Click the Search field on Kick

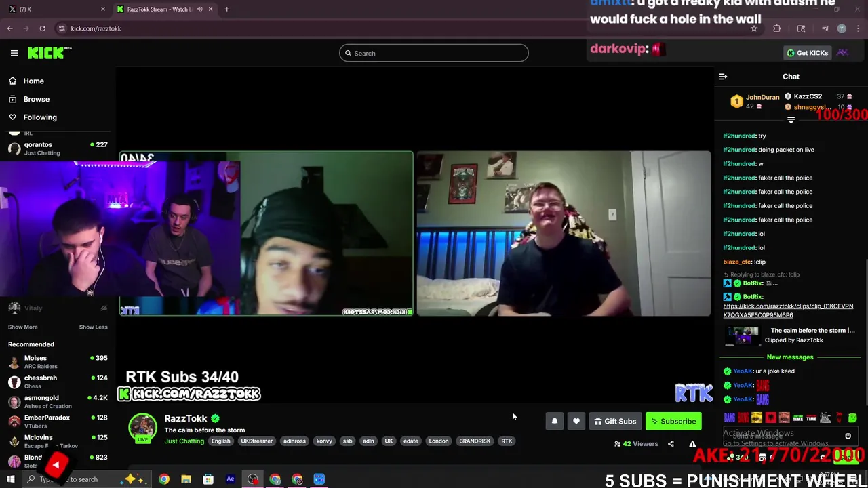click(x=433, y=53)
